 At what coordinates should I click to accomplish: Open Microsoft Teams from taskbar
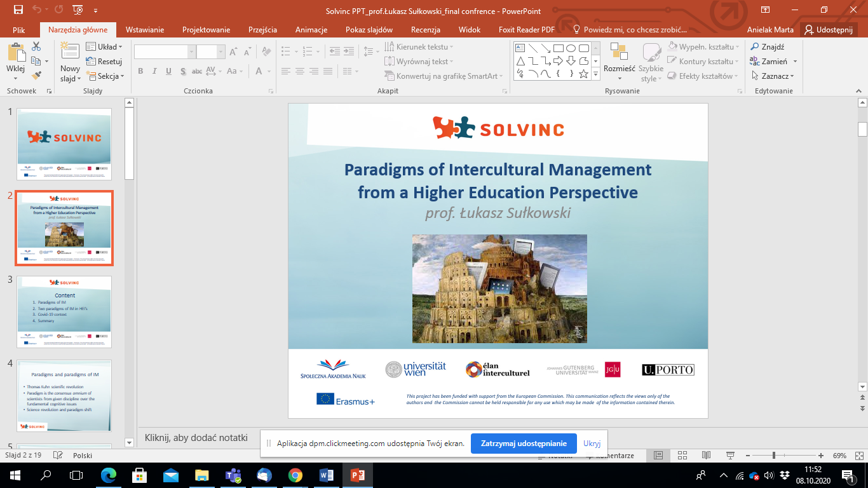pos(233,475)
